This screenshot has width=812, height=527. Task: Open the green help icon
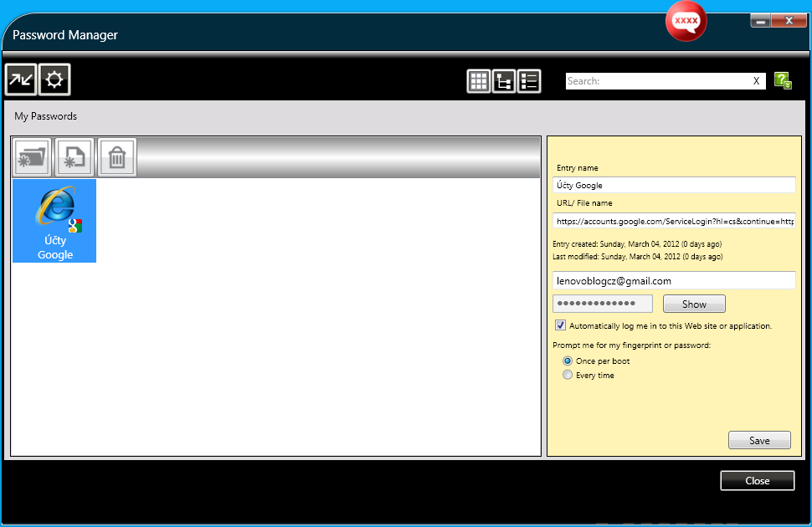[x=783, y=80]
